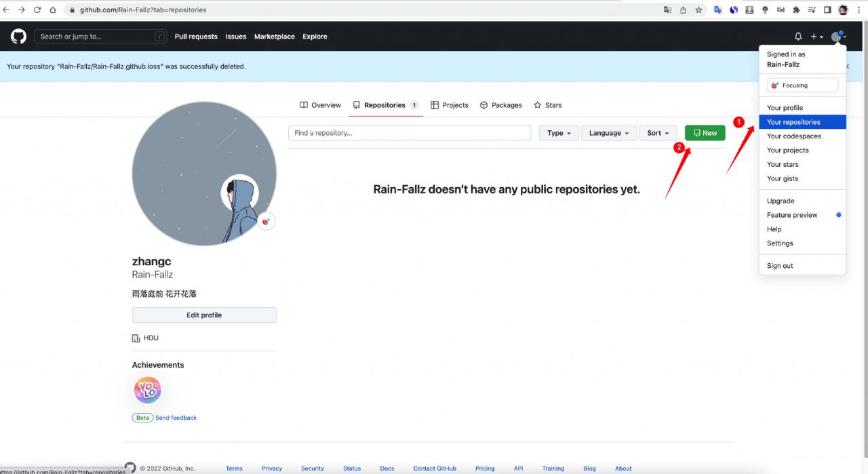Select the Repositories tab

(386, 105)
